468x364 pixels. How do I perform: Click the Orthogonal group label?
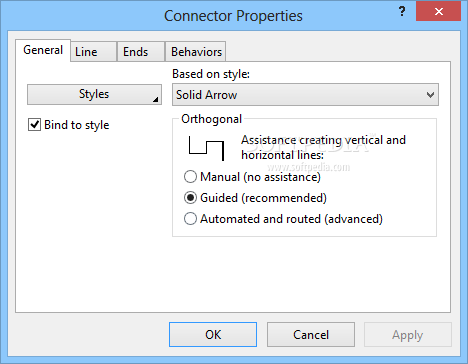click(x=211, y=119)
